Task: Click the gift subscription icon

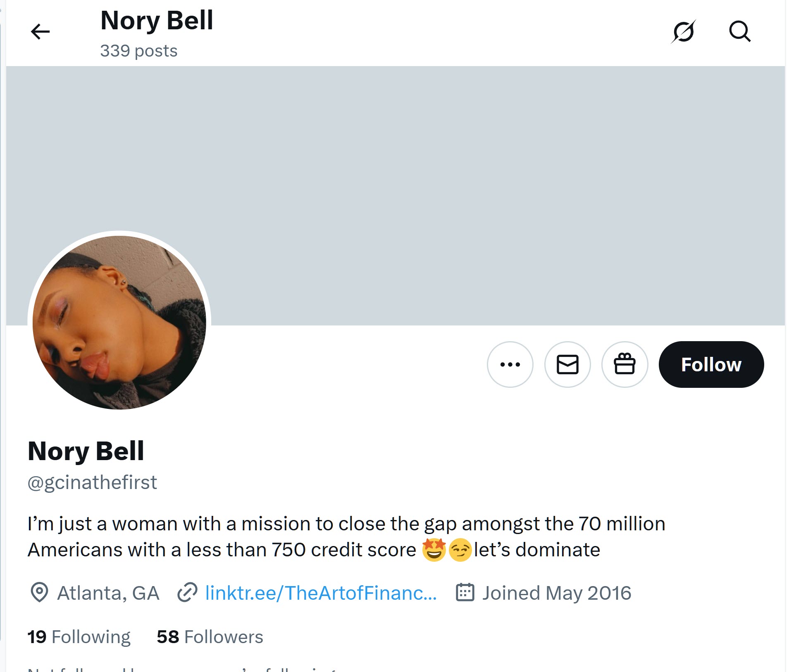Action: coord(624,364)
